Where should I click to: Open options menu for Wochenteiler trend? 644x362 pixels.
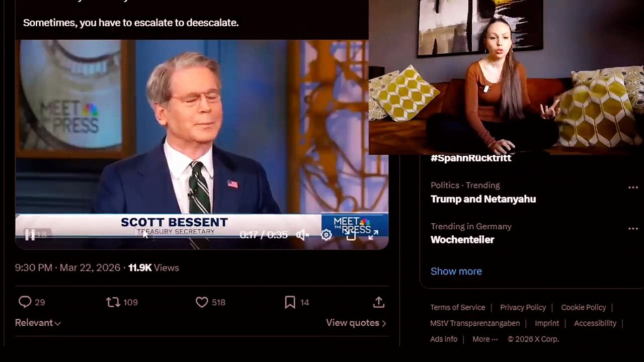[633, 229]
